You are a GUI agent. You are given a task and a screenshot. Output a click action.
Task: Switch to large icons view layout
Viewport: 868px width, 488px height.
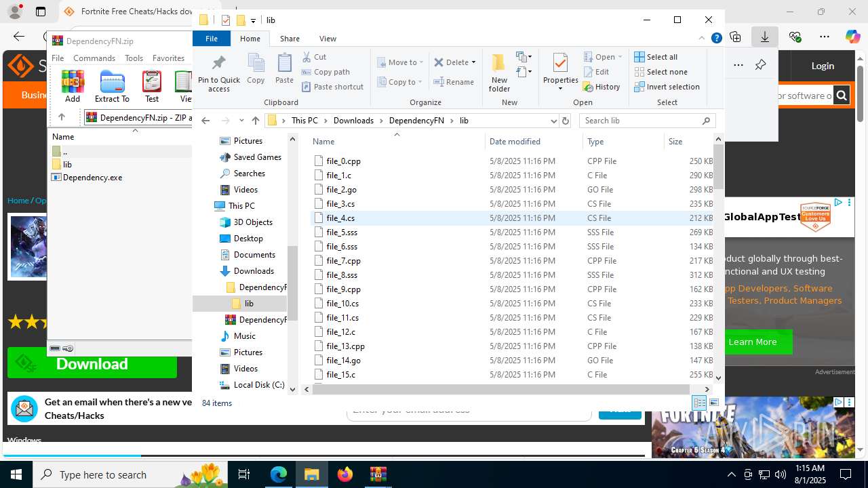(713, 403)
